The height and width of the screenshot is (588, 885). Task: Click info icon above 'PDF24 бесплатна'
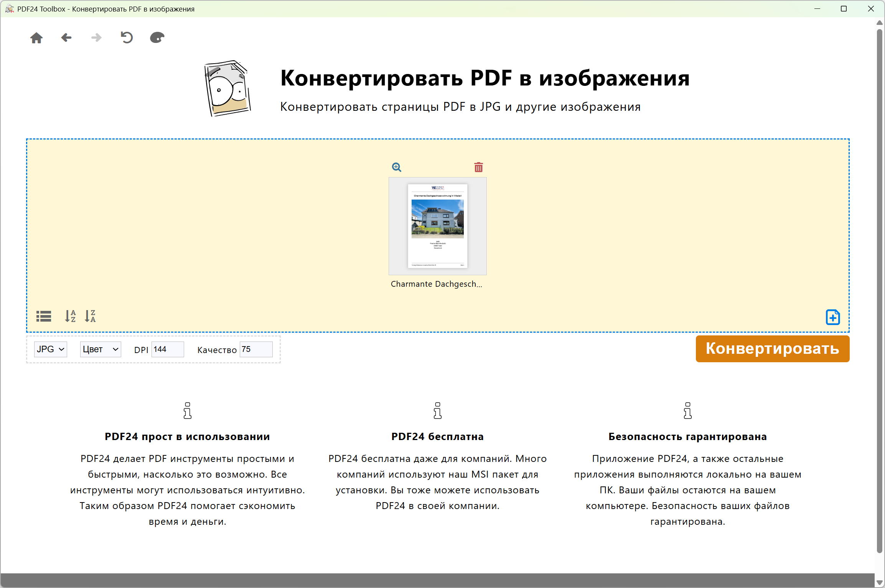point(438,411)
